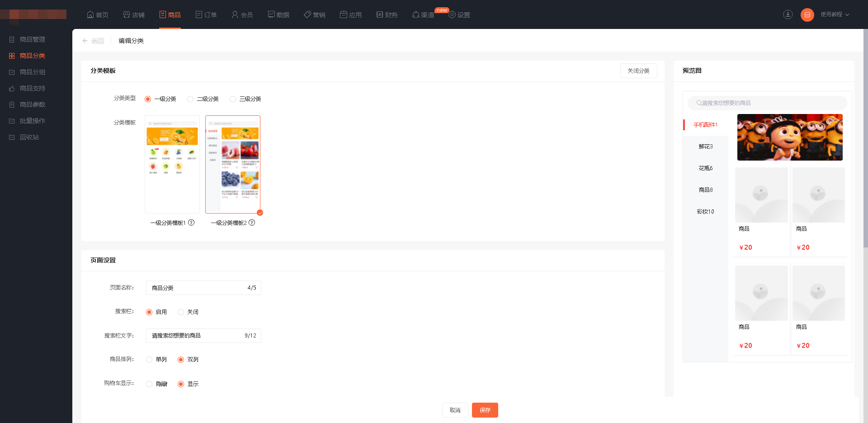Click the 商品管理 sidebar icon

tap(12, 40)
